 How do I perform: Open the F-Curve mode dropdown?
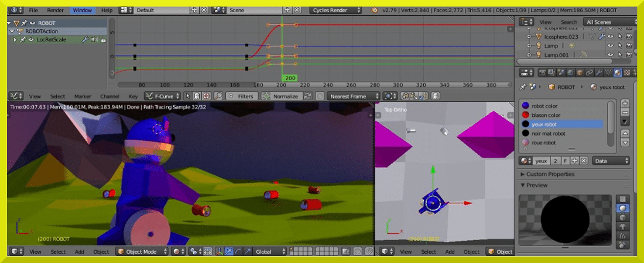click(x=162, y=96)
